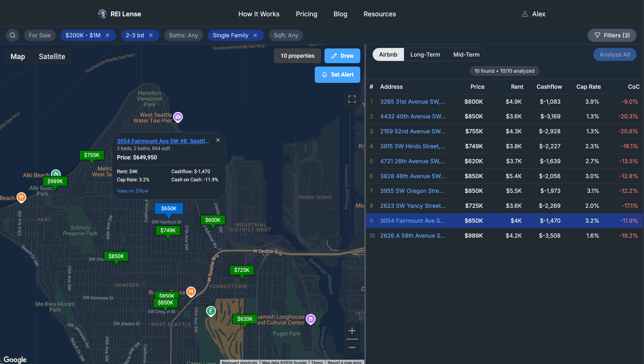This screenshot has width=644, height=364.
Task: Remove the $200K - $1M price filter
Action: (107, 35)
